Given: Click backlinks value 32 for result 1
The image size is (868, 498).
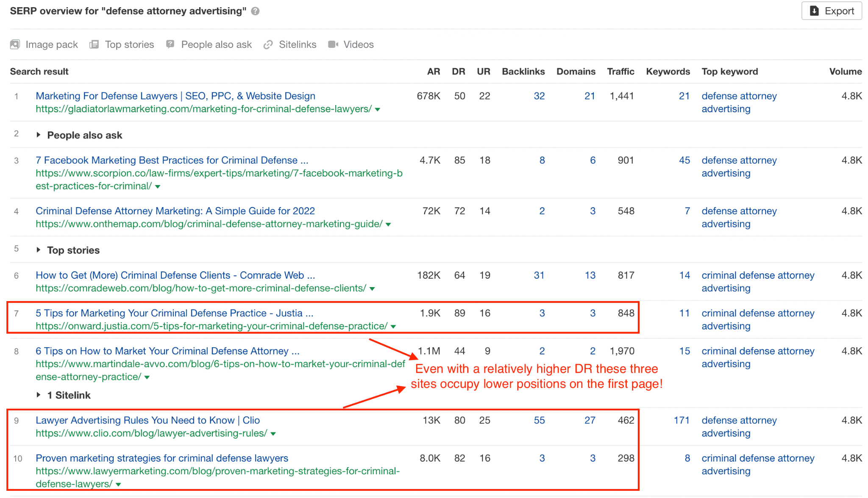Looking at the screenshot, I should pos(539,96).
